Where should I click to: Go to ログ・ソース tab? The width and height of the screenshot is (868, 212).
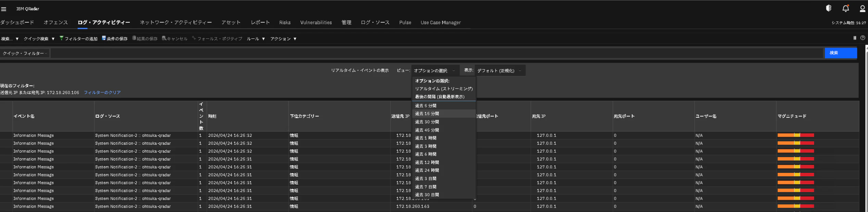tap(375, 23)
